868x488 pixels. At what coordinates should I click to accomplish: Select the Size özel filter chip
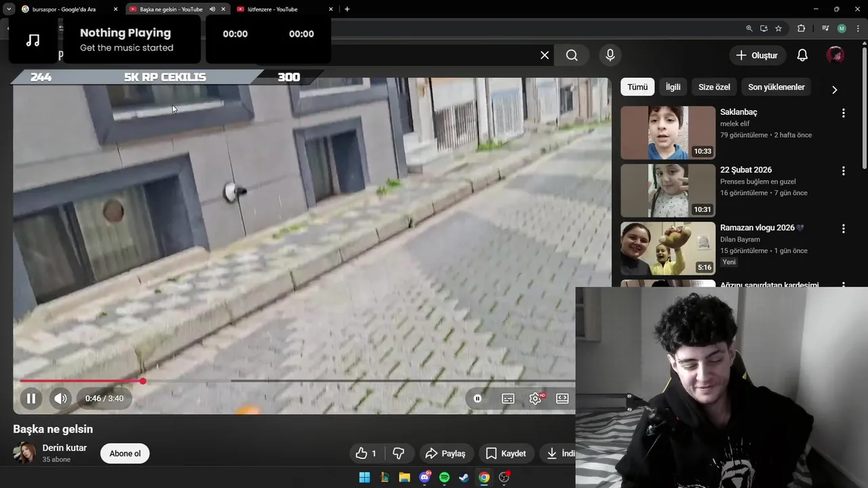714,87
